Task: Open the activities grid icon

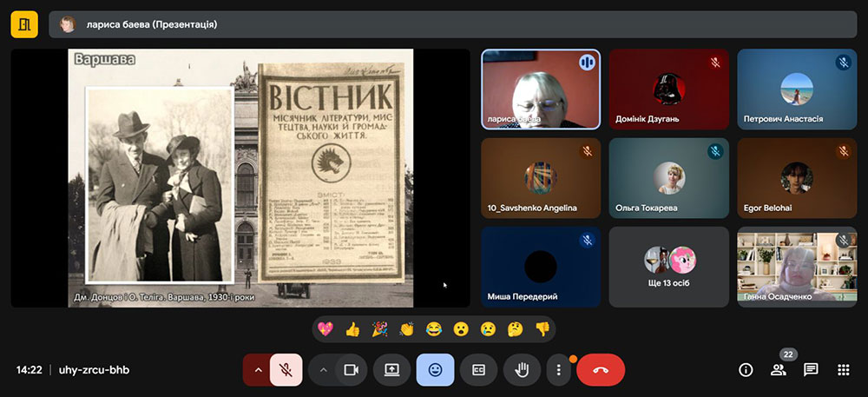Action: pyautogui.click(x=843, y=369)
